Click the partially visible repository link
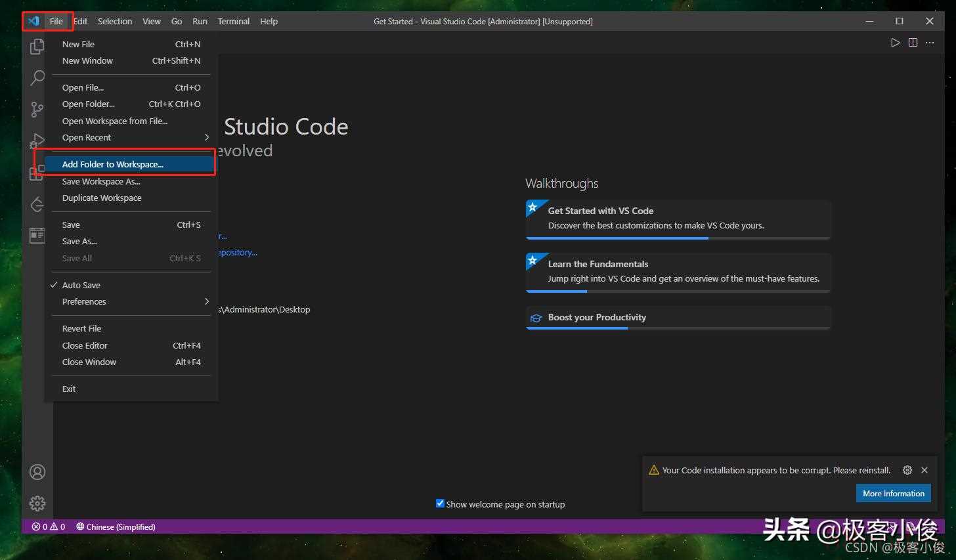Image resolution: width=956 pixels, height=560 pixels. click(x=238, y=252)
